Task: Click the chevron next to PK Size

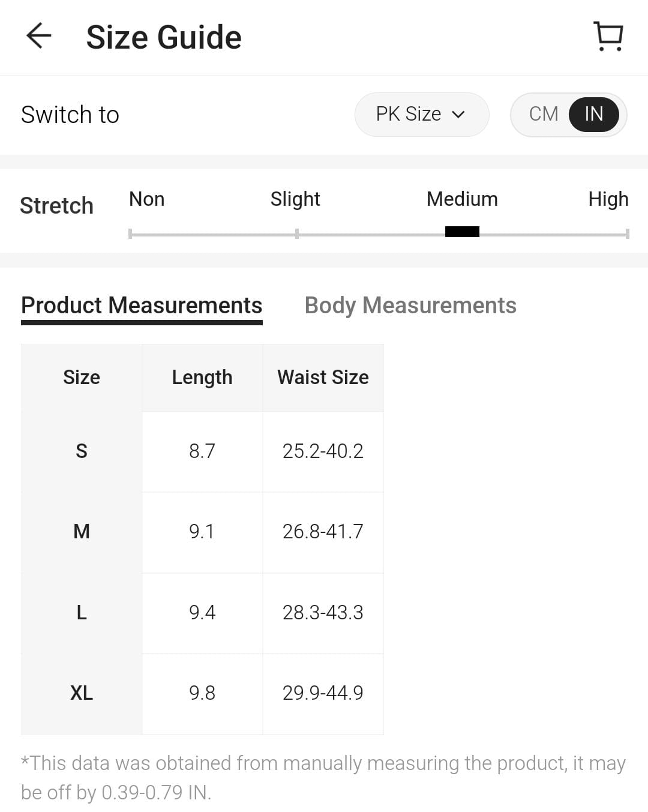Action: click(x=458, y=115)
